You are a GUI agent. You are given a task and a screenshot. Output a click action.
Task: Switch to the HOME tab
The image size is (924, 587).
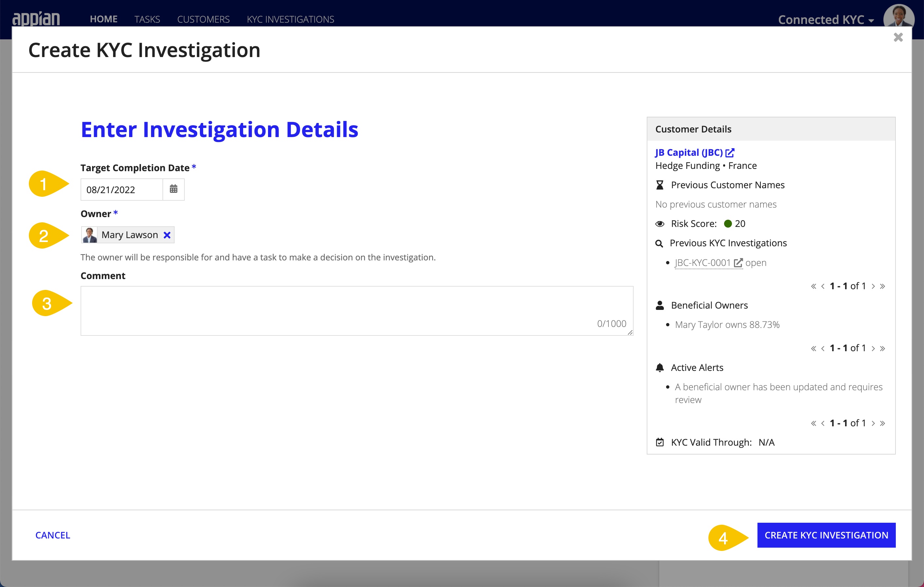pos(104,19)
